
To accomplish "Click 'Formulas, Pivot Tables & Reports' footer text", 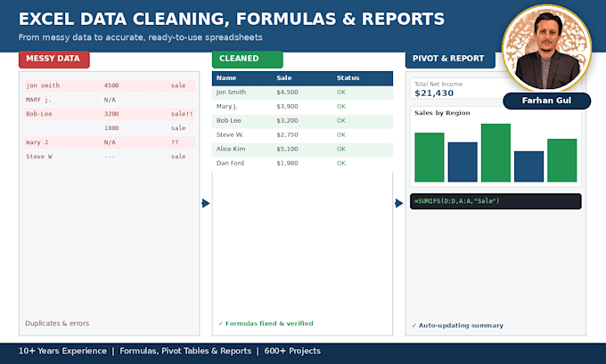I will [185, 351].
